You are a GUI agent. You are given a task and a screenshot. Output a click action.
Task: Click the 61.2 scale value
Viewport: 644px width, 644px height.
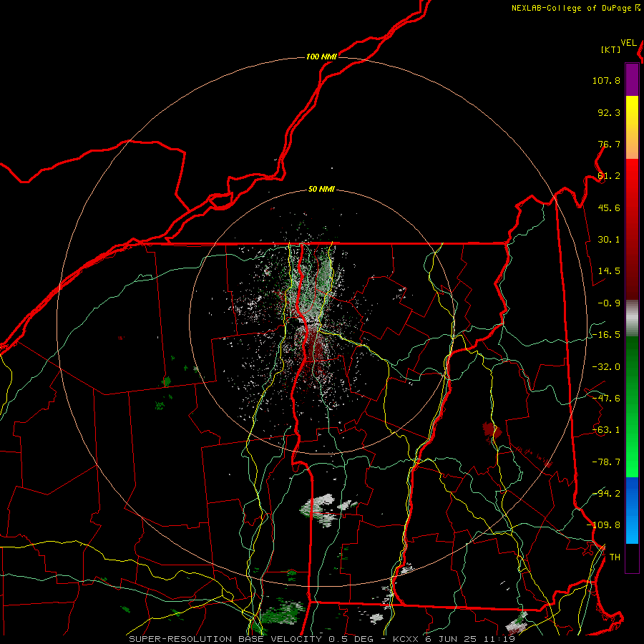[609, 176]
